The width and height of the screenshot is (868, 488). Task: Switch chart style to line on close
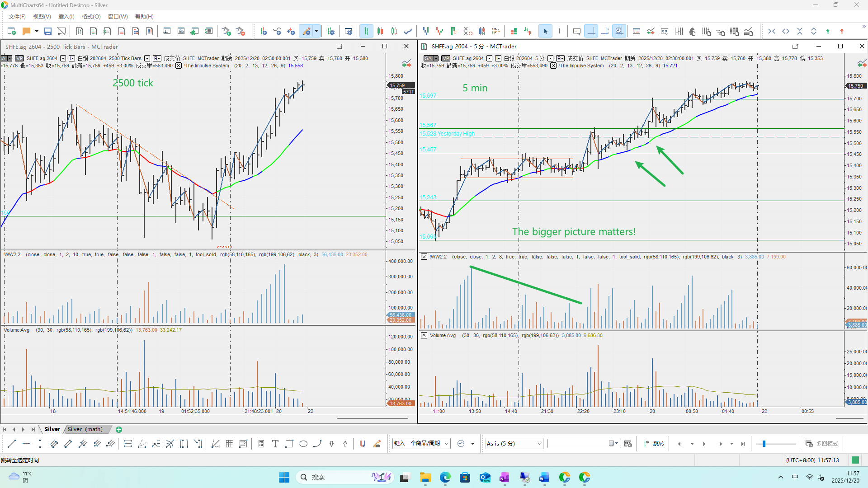[x=408, y=31]
